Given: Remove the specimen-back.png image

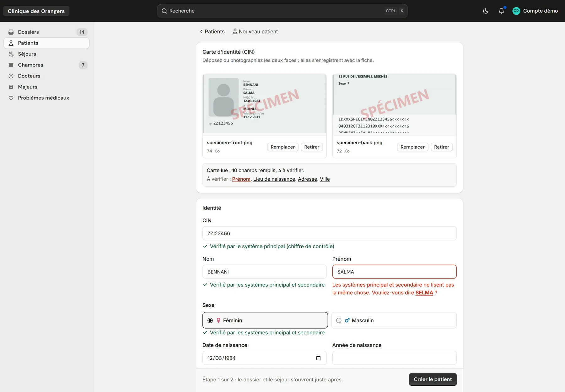Looking at the screenshot, I should click(x=441, y=147).
